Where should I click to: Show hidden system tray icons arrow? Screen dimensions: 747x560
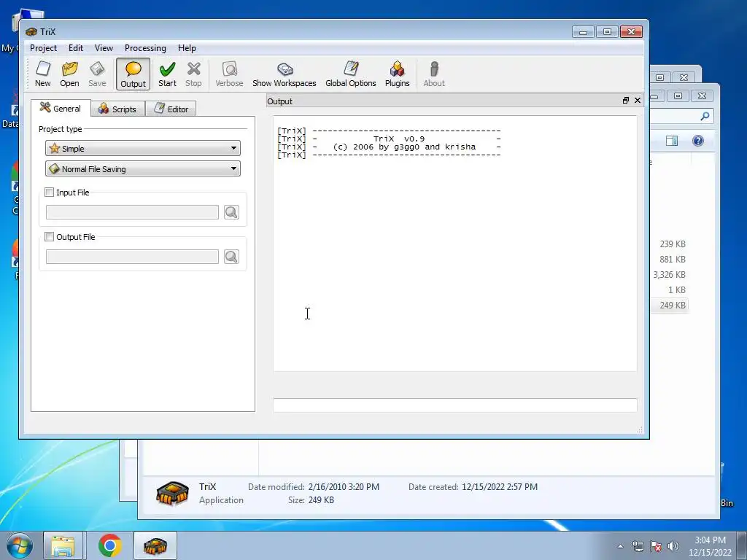pyautogui.click(x=620, y=546)
